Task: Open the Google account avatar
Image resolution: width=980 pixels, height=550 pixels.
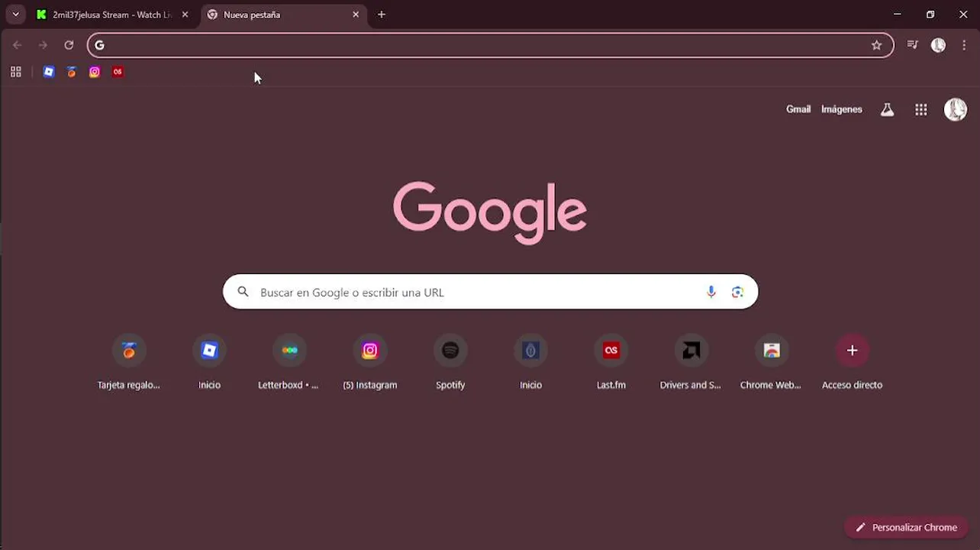Action: pyautogui.click(x=956, y=109)
